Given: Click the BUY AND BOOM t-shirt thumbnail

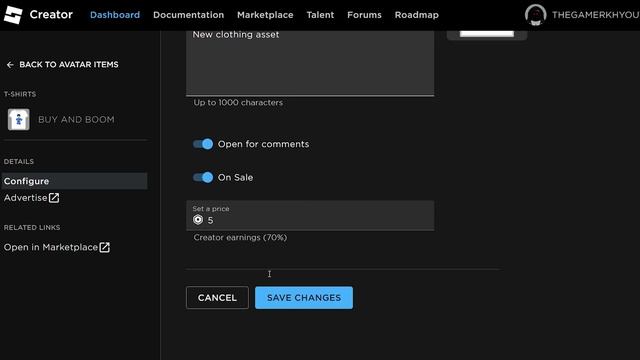Looking at the screenshot, I should pyautogui.click(x=18, y=119).
